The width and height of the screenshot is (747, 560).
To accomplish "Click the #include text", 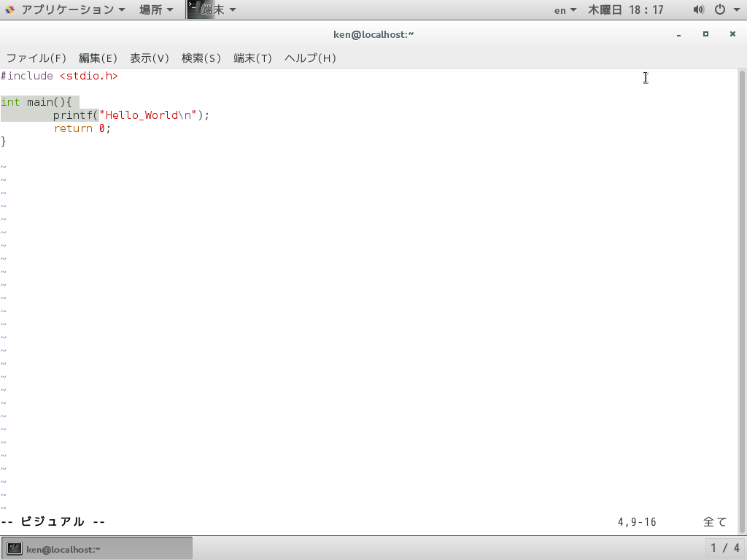I will [x=27, y=76].
